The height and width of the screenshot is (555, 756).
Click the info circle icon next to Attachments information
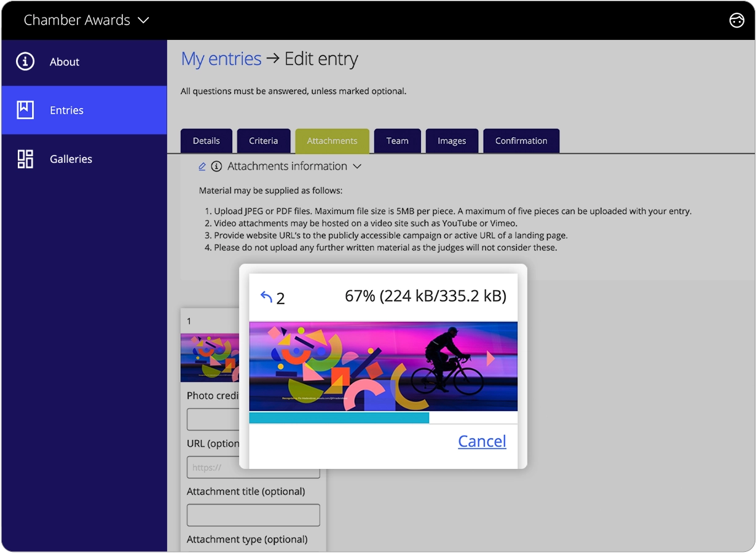coord(215,166)
